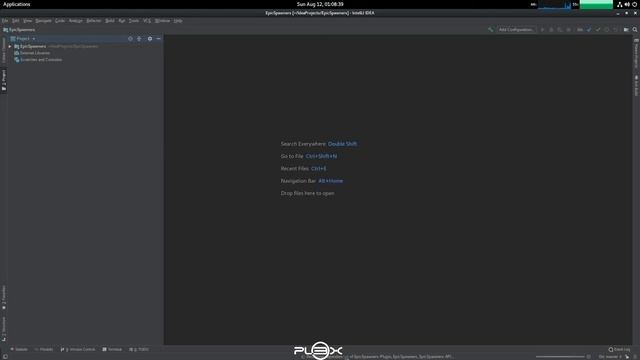640x360 pixels.
Task: Click the volume tray icon
Action: [x=627, y=4]
